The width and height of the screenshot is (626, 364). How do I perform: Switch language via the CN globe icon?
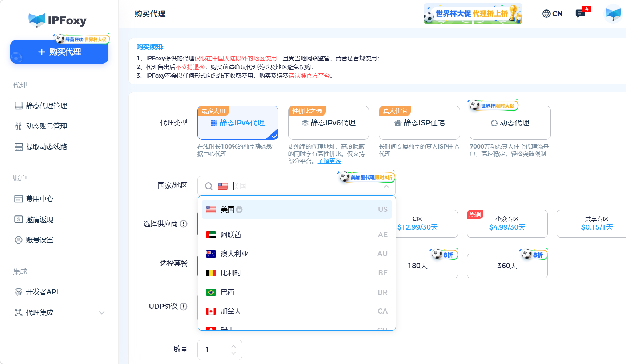(552, 14)
